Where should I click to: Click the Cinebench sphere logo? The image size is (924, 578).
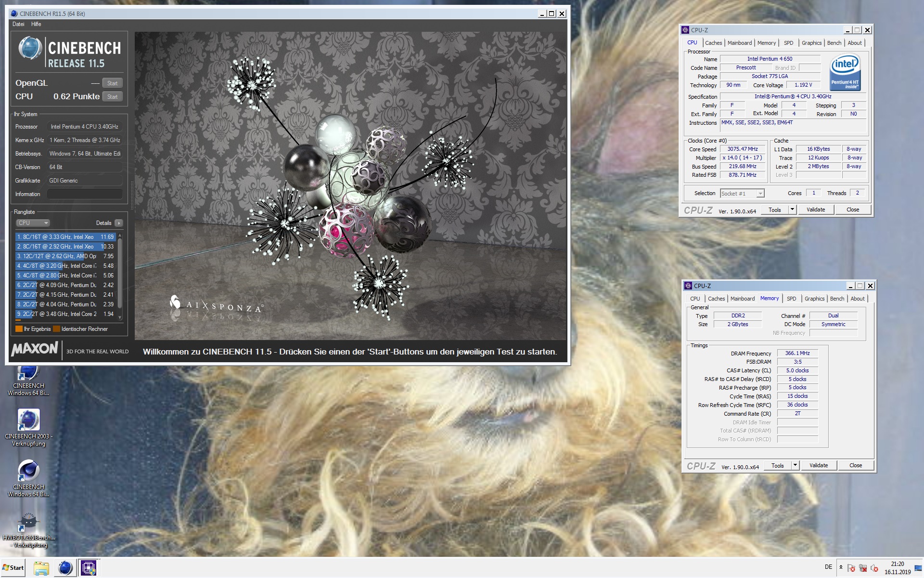point(30,48)
